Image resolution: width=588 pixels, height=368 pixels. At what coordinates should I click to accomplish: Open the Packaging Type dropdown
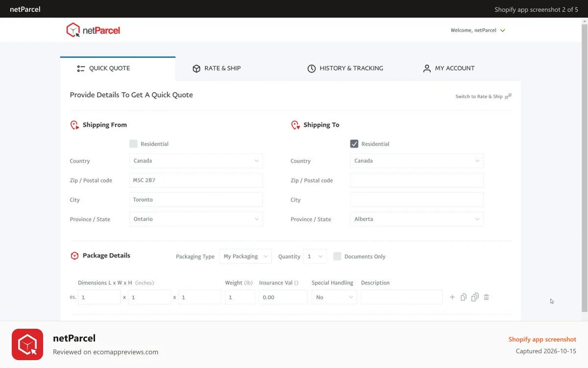[x=245, y=256]
